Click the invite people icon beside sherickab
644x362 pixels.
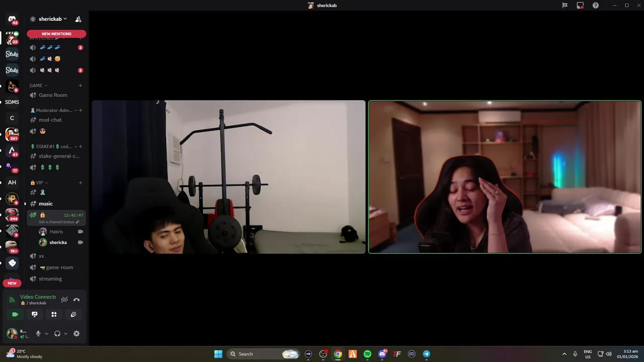pos(78,19)
